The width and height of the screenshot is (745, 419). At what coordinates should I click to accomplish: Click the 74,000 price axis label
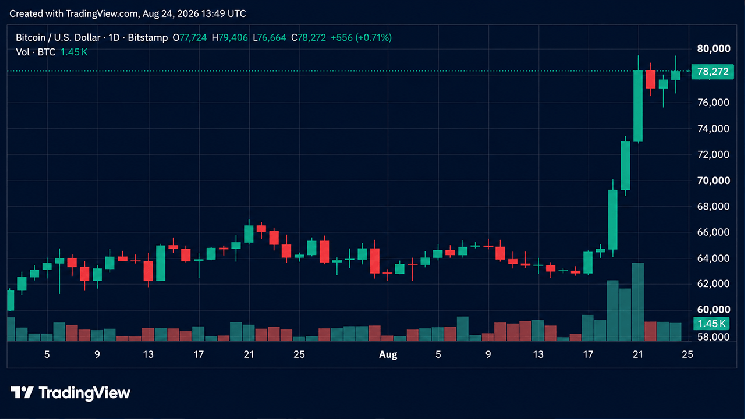(x=713, y=129)
